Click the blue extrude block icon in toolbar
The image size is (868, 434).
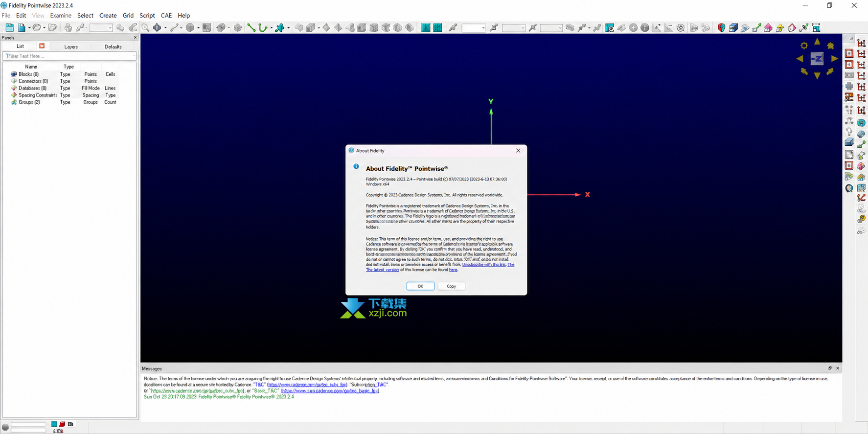click(733, 28)
